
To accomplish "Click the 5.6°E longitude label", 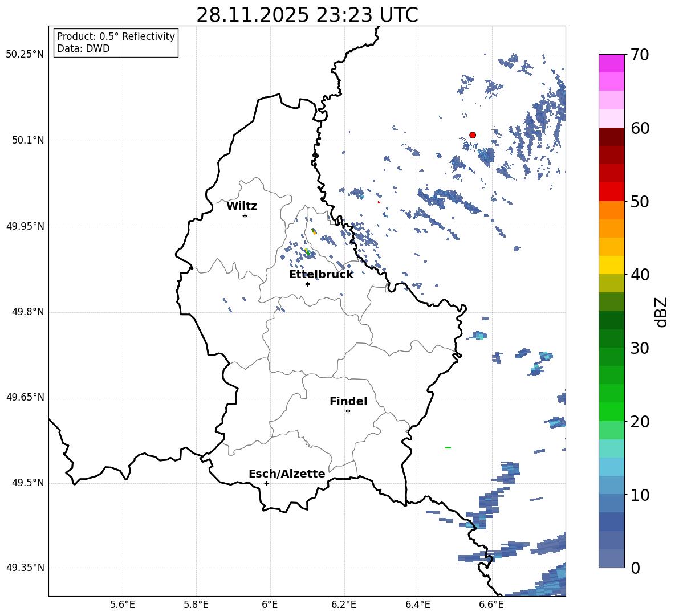I will tap(123, 605).
